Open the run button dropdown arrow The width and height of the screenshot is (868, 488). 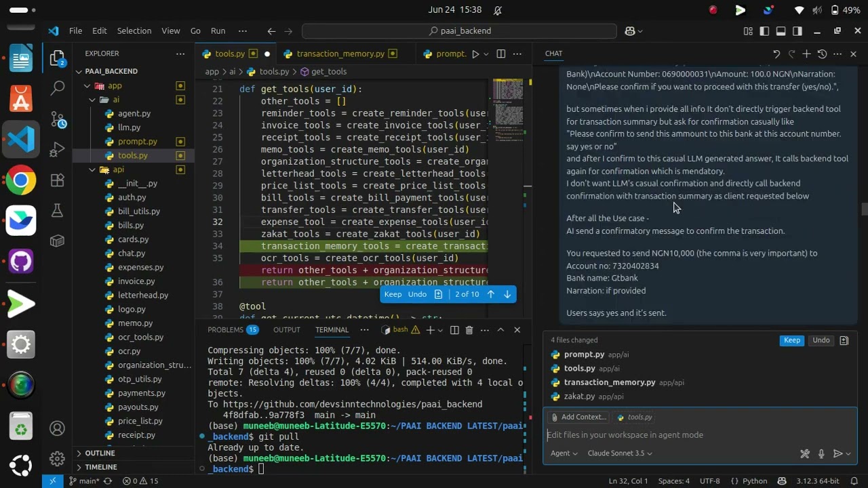486,54
